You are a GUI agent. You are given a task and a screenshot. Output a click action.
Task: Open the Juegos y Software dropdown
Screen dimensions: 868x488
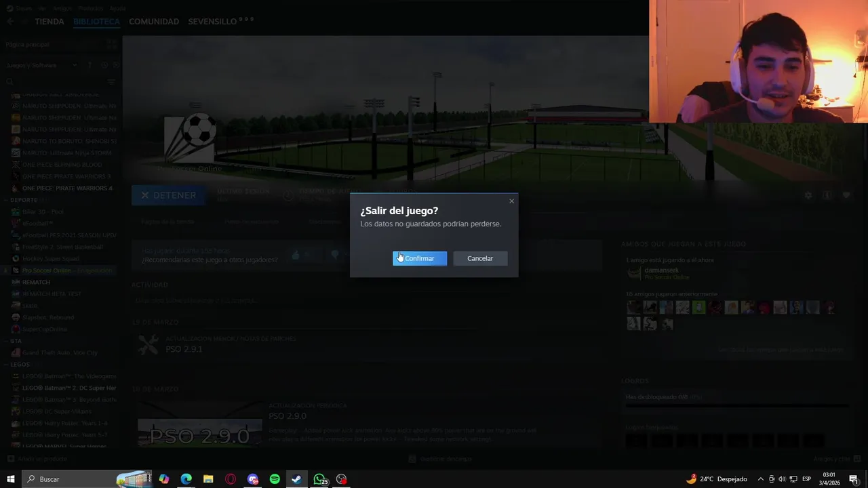[x=41, y=65]
